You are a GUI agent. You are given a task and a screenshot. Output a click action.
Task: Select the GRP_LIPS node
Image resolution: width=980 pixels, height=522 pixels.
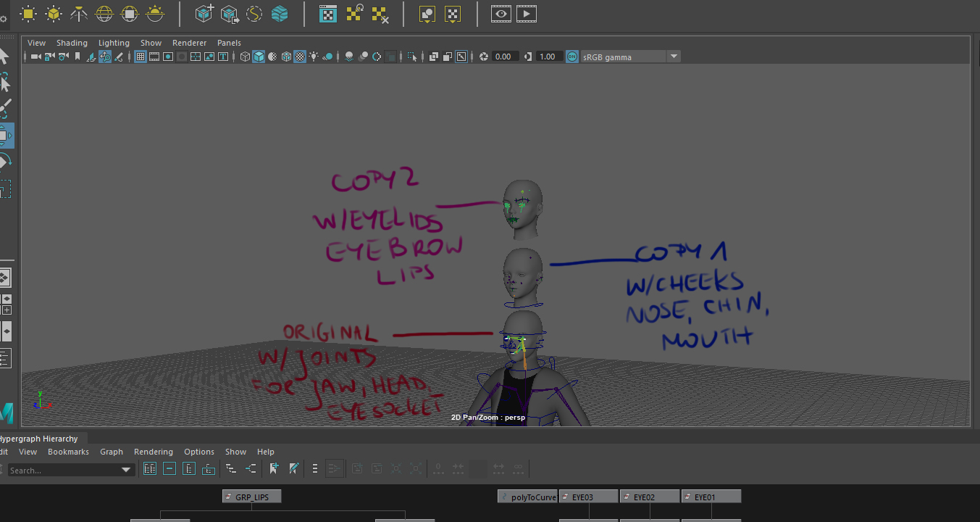[251, 497]
